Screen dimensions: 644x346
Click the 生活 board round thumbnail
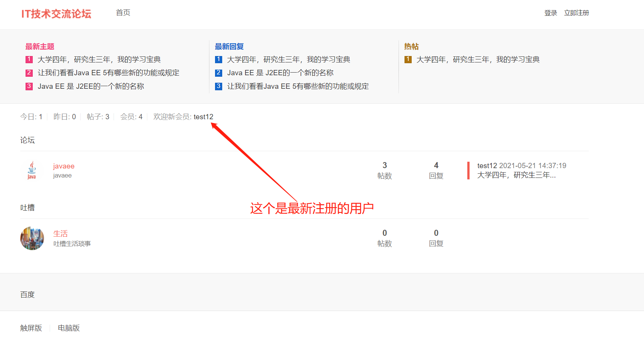tap(32, 238)
